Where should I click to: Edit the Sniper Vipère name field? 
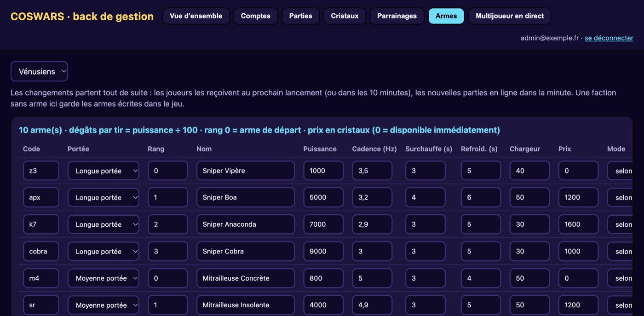[246, 171]
